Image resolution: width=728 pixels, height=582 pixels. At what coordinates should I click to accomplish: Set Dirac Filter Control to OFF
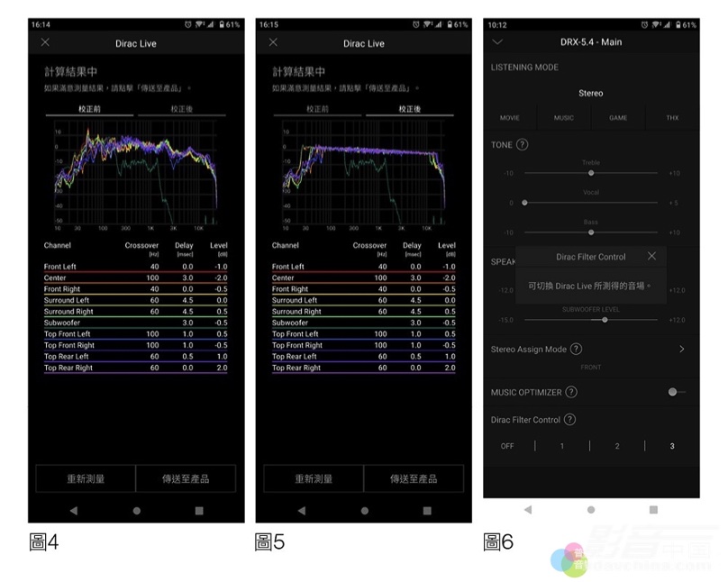tap(507, 446)
